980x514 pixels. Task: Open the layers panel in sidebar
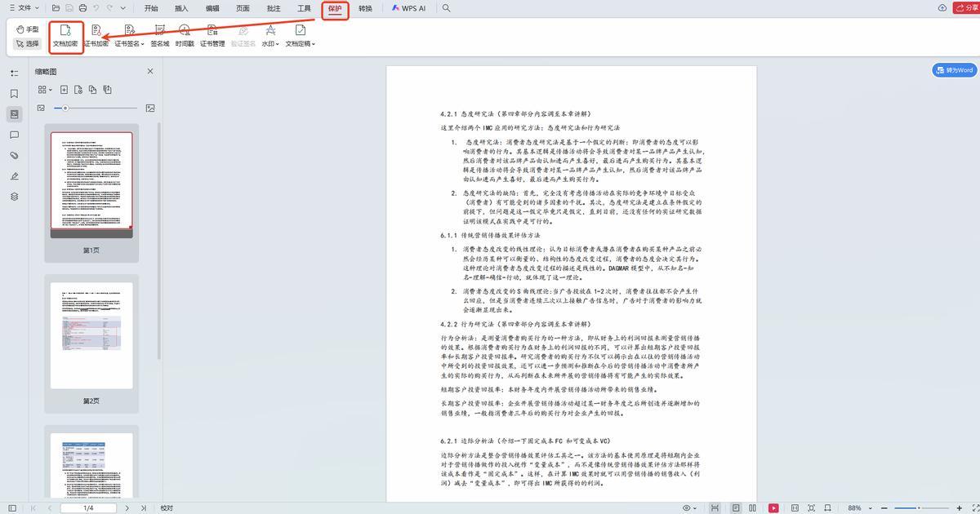14,197
